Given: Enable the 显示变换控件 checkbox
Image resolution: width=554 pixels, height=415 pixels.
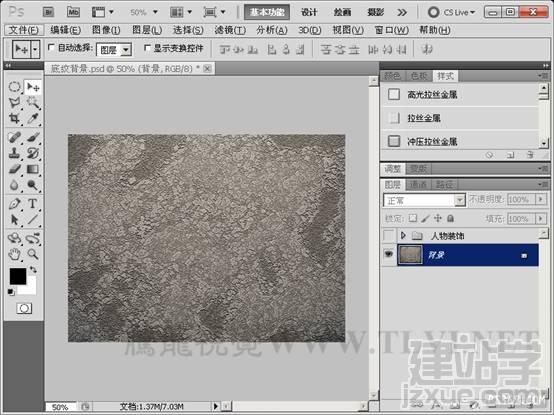Looking at the screenshot, I should pos(147,47).
